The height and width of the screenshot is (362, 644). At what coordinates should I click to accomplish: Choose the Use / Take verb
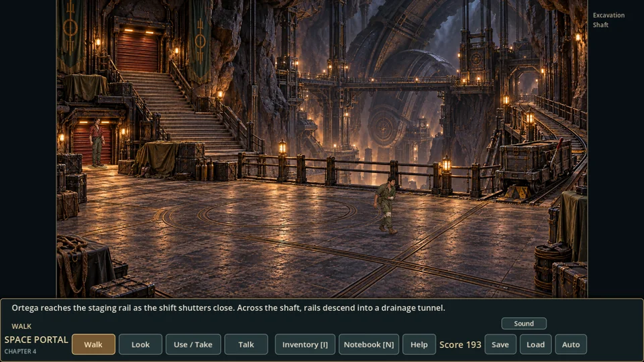(193, 345)
